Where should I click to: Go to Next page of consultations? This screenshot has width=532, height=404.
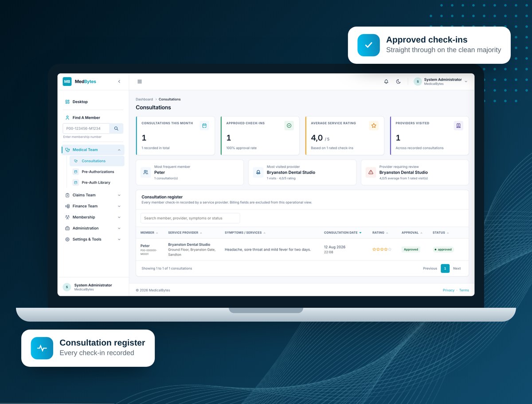pos(457,268)
